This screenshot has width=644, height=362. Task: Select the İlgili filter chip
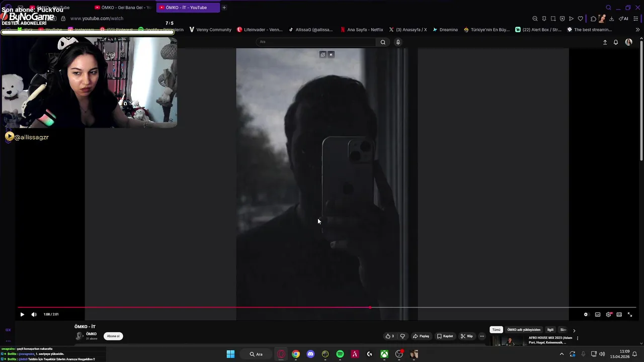(x=550, y=330)
